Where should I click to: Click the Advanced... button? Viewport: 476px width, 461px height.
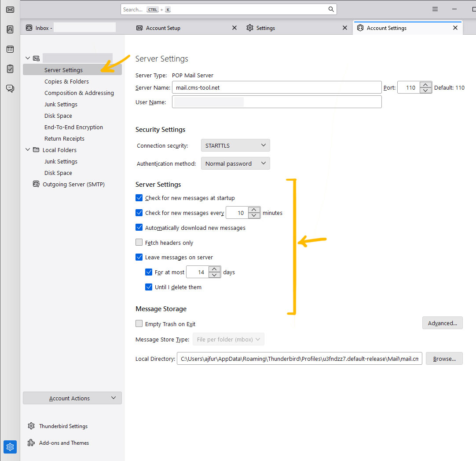click(x=442, y=323)
